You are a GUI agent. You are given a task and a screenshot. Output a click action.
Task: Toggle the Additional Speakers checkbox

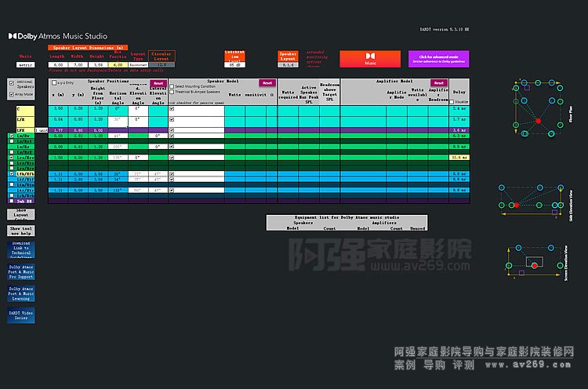[12, 82]
